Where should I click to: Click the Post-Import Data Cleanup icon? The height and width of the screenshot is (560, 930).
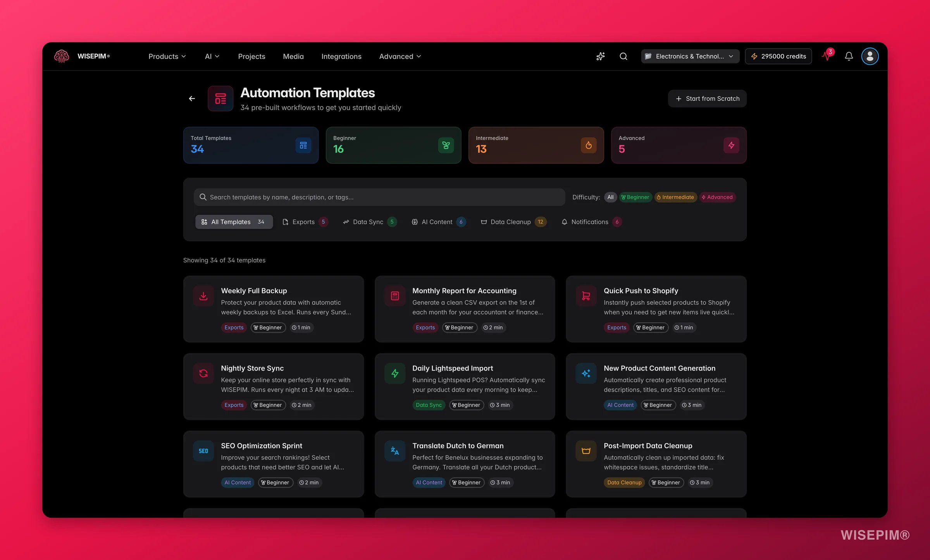(x=586, y=451)
